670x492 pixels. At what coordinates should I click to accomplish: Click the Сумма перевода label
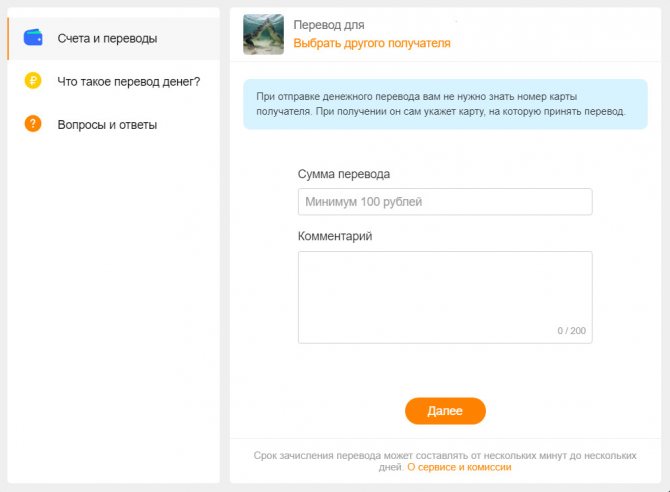344,174
